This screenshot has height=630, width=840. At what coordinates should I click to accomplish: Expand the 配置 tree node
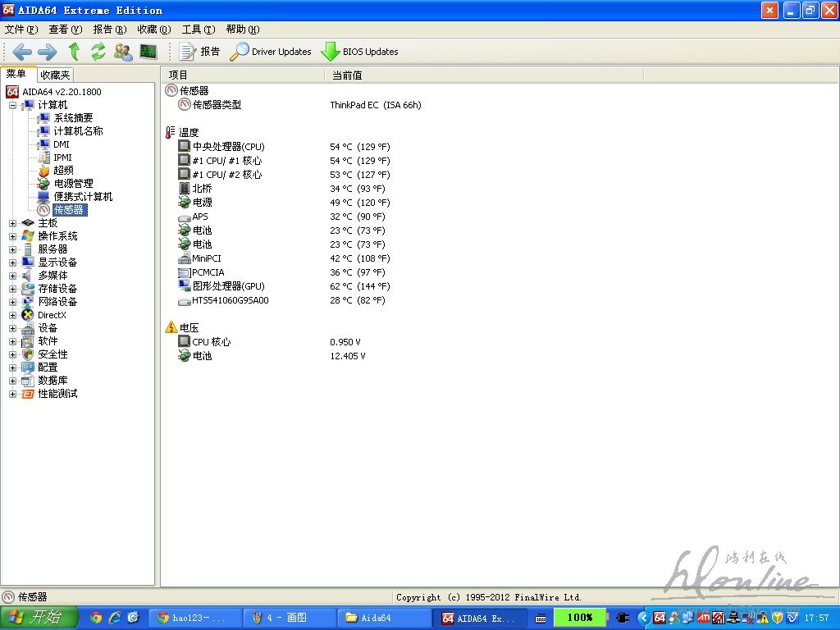(x=13, y=367)
